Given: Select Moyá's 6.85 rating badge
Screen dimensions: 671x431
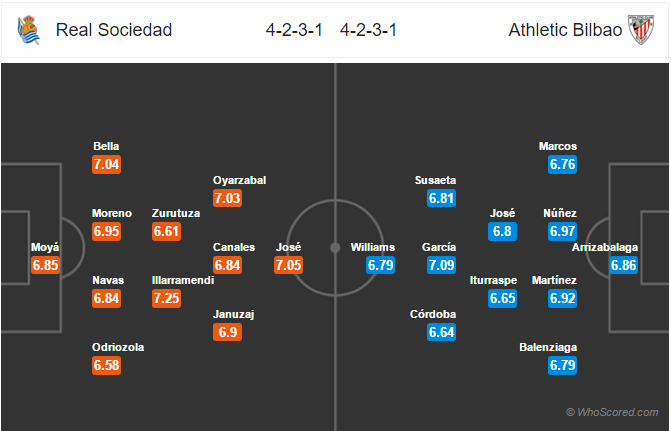Looking at the screenshot, I should pos(46,266).
